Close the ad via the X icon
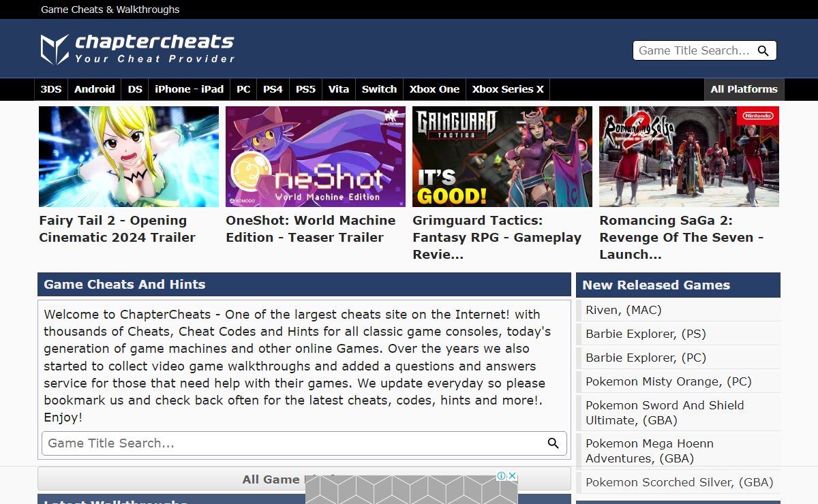The width and height of the screenshot is (818, 504). [x=513, y=476]
